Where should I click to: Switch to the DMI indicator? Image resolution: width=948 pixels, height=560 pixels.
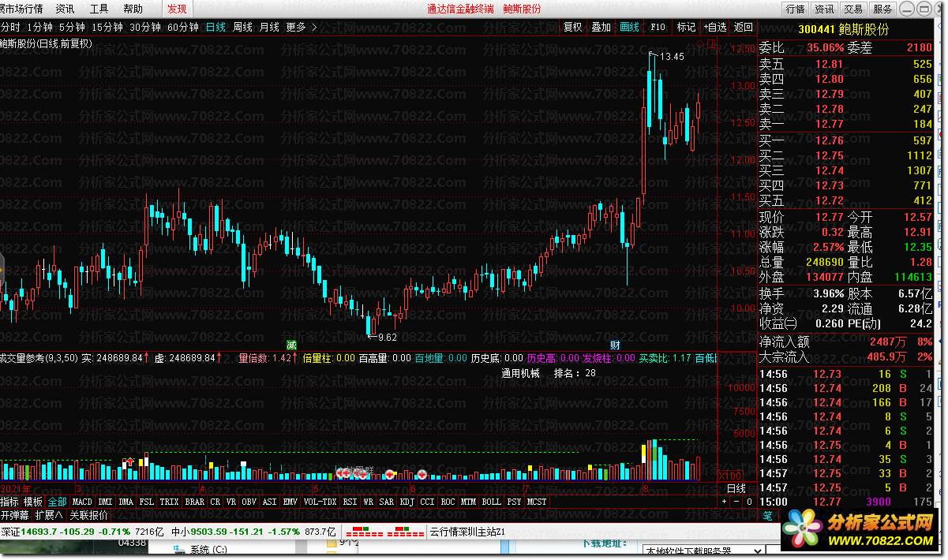[105, 502]
